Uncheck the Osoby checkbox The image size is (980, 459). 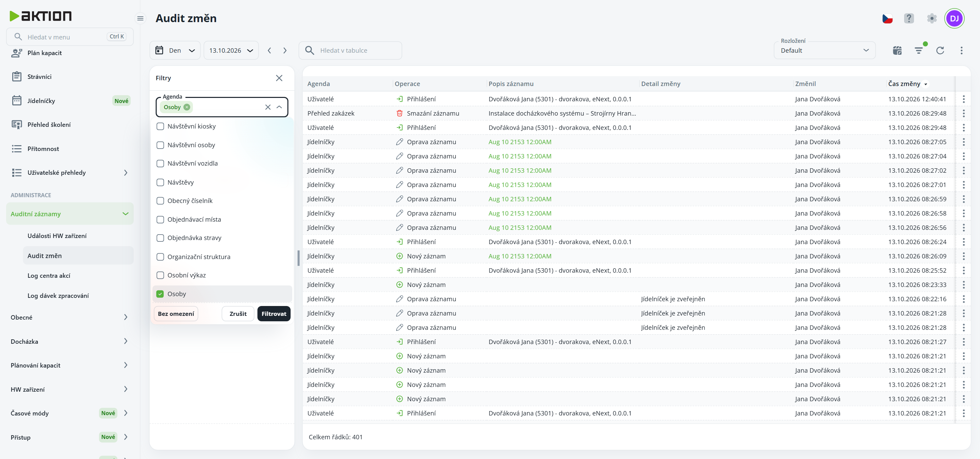point(160,294)
